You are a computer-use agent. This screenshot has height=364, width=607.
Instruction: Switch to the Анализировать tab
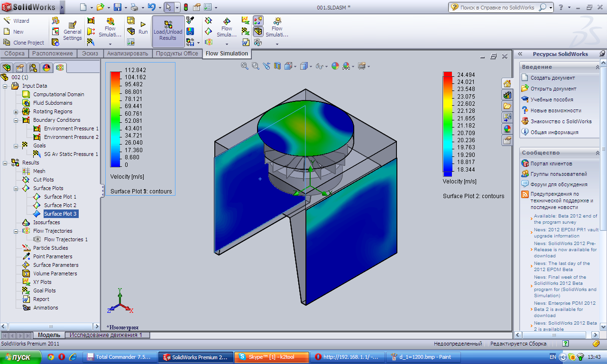click(x=128, y=54)
